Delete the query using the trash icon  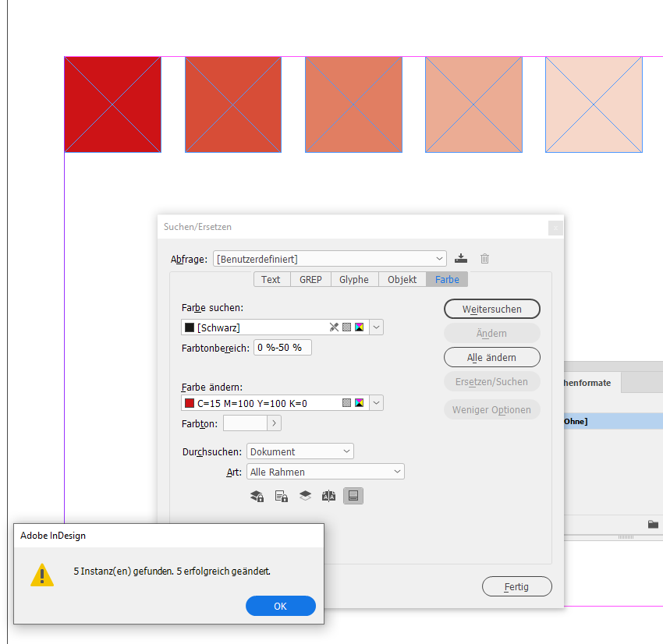tap(484, 258)
